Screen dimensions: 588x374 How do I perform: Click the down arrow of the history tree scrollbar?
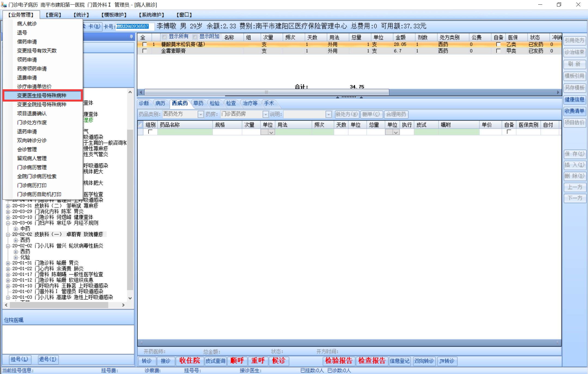[x=130, y=298]
